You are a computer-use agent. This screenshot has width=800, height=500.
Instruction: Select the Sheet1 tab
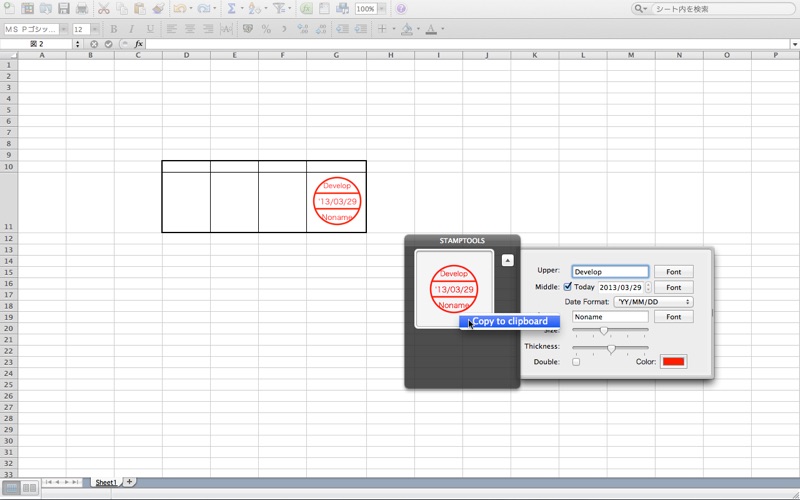click(106, 482)
